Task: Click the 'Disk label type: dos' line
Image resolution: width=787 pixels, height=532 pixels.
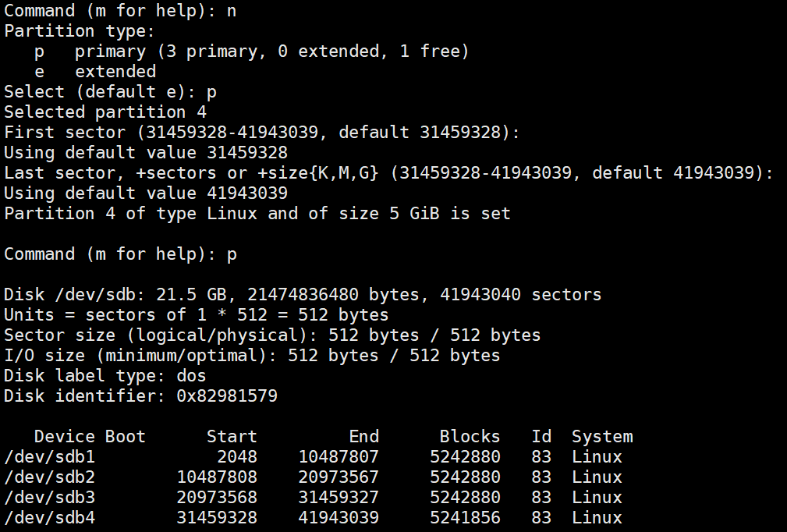Action: tap(105, 376)
